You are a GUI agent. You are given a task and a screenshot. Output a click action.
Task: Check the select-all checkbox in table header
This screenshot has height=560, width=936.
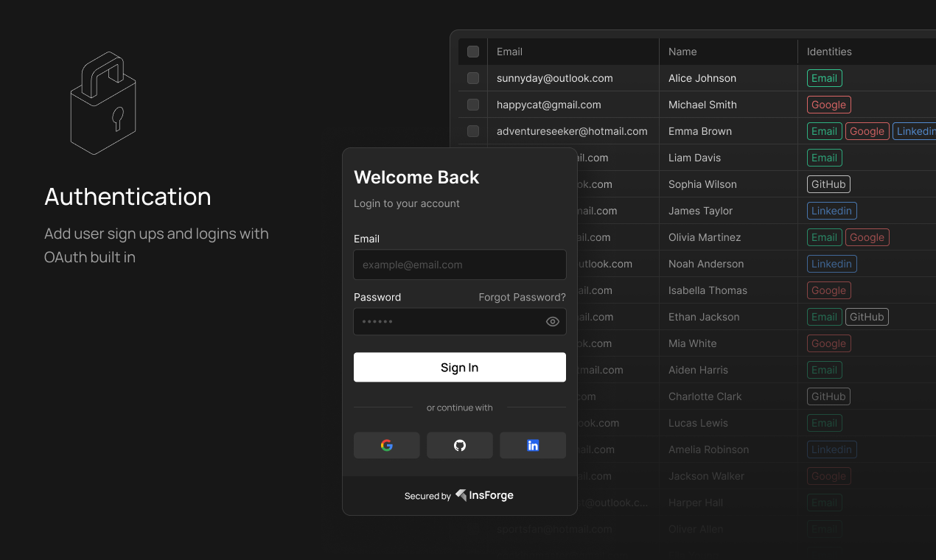[472, 52]
